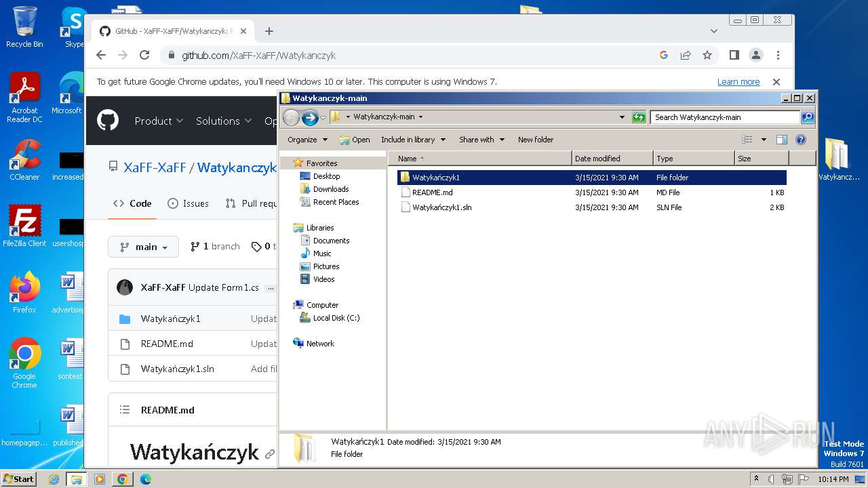868x488 pixels.
Task: Click the Chrome reload button
Action: (144, 56)
